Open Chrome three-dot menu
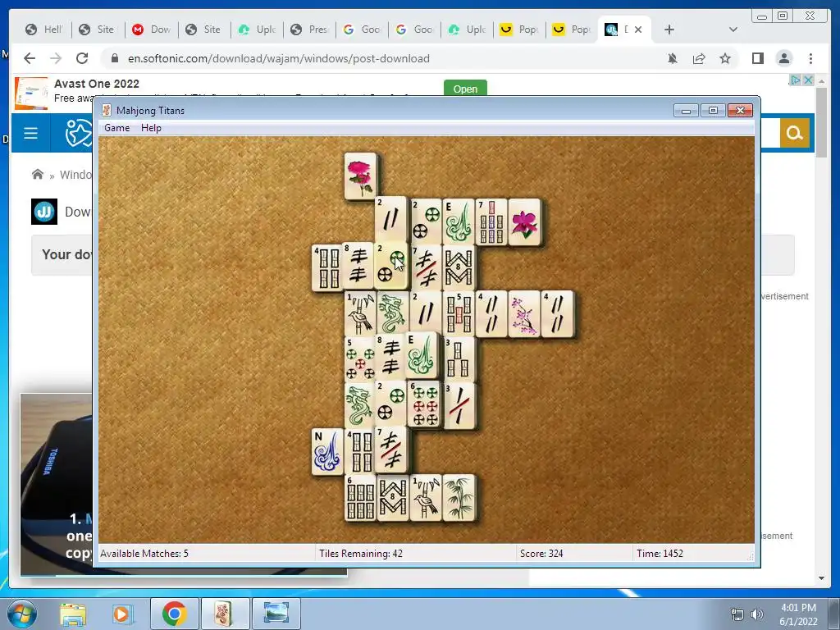 810,58
